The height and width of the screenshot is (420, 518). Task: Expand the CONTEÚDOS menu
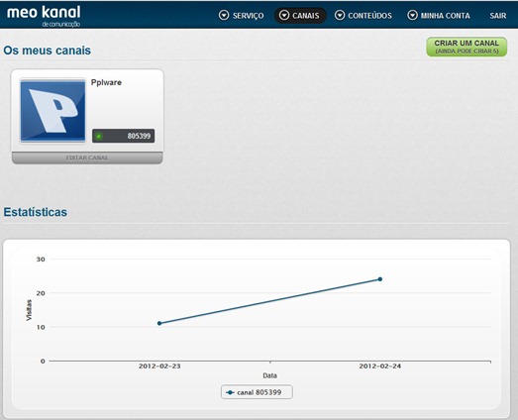(x=363, y=15)
